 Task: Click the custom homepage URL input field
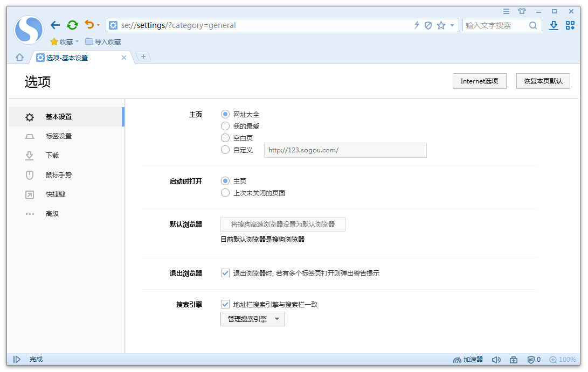[x=345, y=150]
